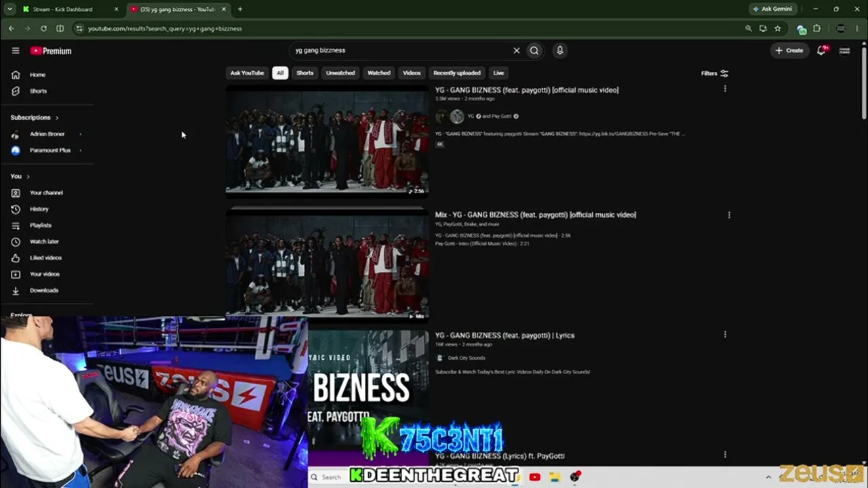This screenshot has width=868, height=488.
Task: Open the Mix - YG GANG BIZNESS thumbnail
Action: [327, 264]
